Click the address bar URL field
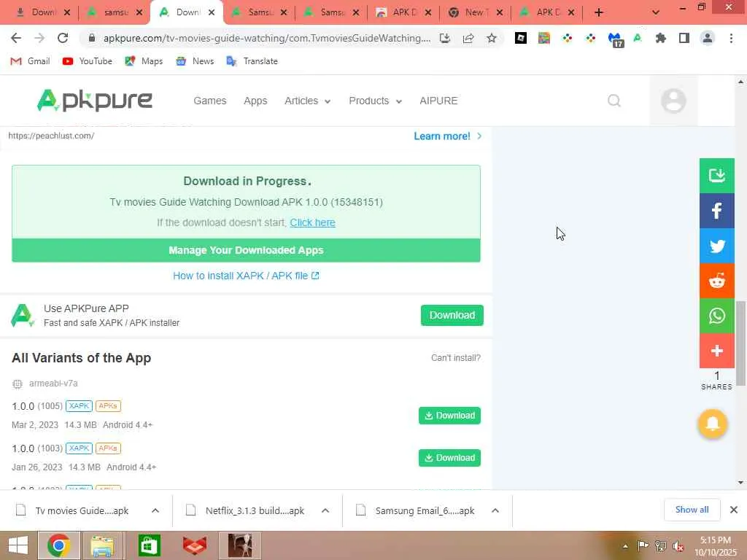The width and height of the screenshot is (747, 560). tap(267, 38)
